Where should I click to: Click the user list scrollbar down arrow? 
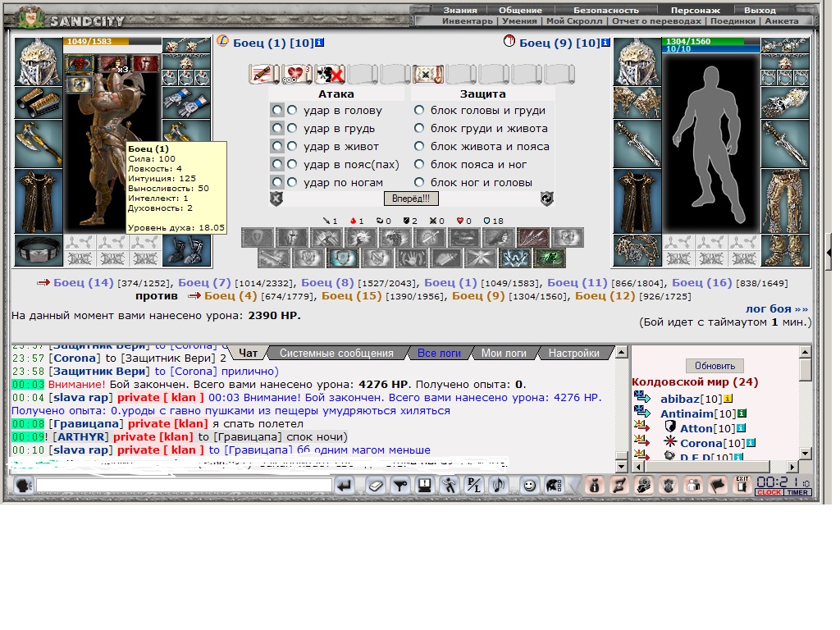point(806,453)
